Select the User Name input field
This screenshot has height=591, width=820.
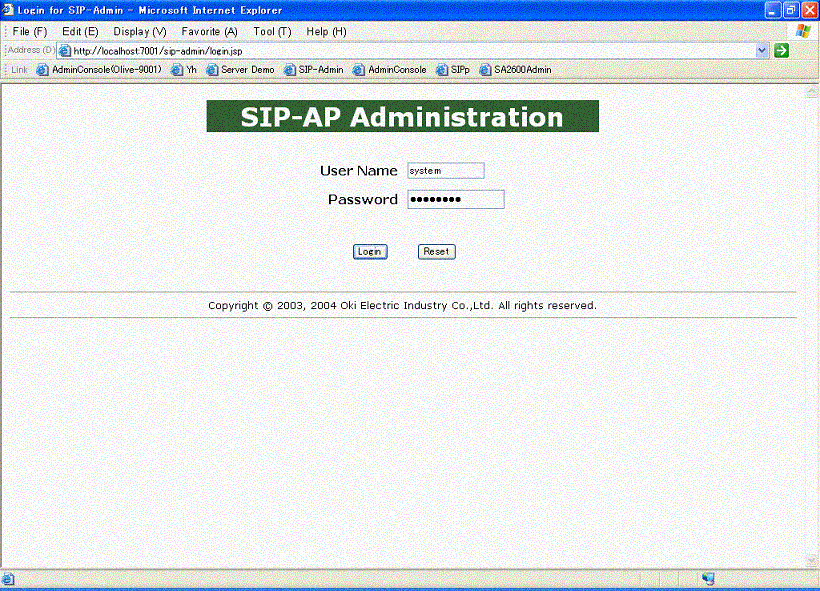pyautogui.click(x=445, y=170)
